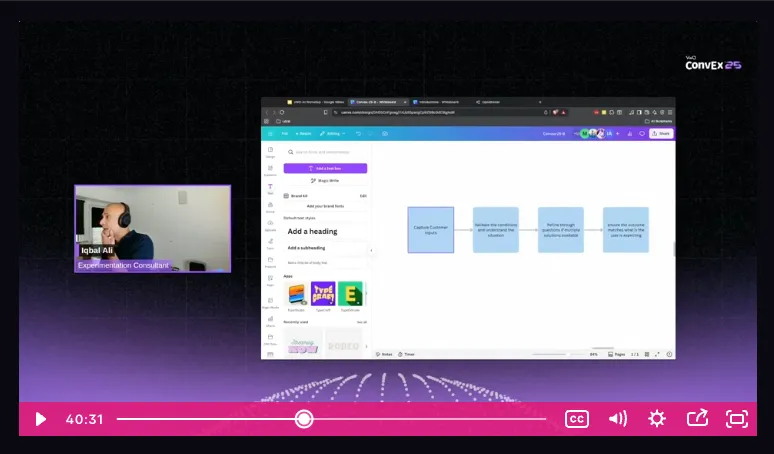The height and width of the screenshot is (454, 774).
Task: Mute the video with the speaker icon
Action: click(x=618, y=419)
